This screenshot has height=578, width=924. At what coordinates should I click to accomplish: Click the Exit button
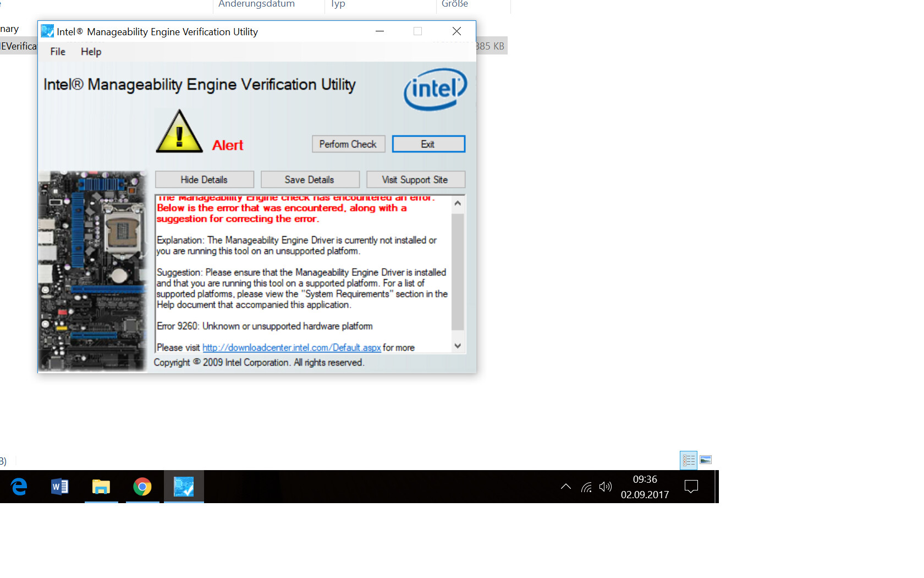(x=428, y=144)
